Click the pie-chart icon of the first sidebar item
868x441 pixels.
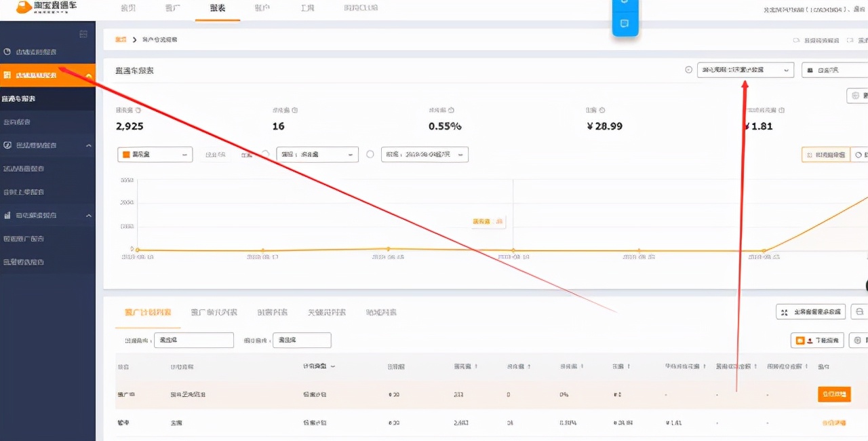[x=7, y=52]
